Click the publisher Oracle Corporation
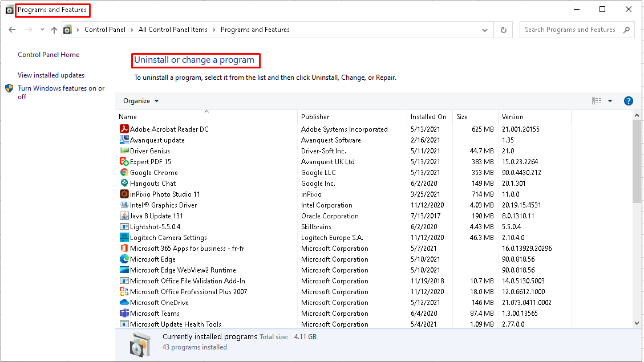Image resolution: width=644 pixels, height=362 pixels. point(330,216)
